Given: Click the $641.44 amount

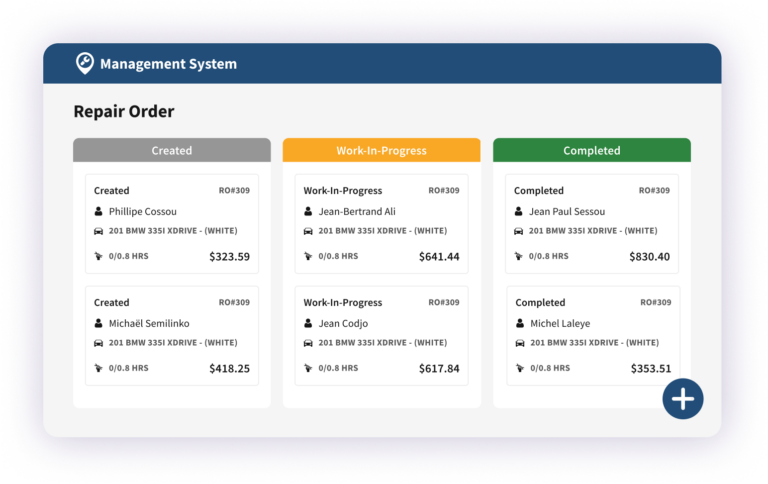Looking at the screenshot, I should [x=439, y=256].
